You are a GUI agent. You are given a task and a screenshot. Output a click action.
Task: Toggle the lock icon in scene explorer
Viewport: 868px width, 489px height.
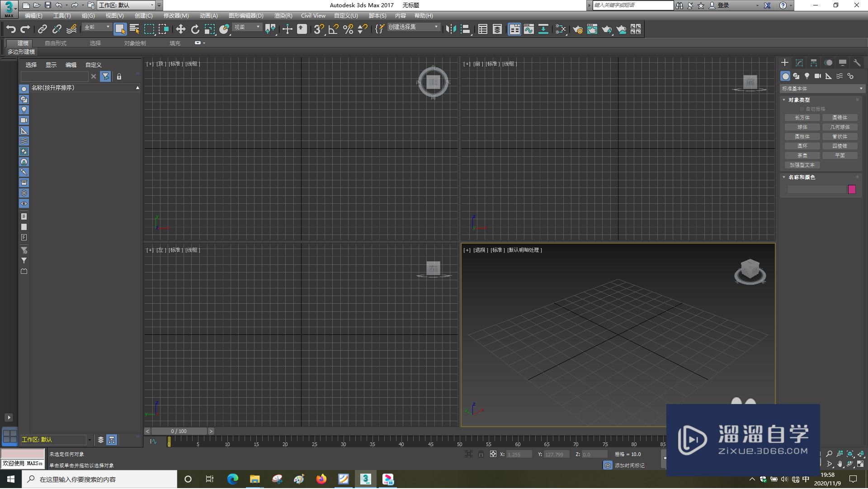coord(119,77)
